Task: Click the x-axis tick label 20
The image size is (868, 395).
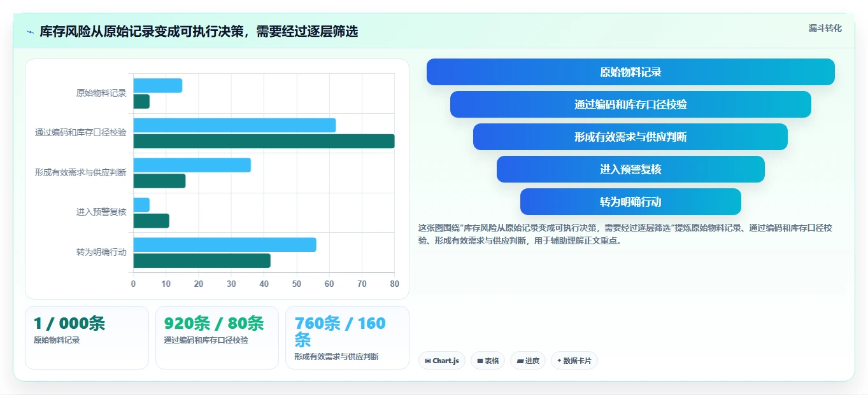Action: tap(199, 284)
